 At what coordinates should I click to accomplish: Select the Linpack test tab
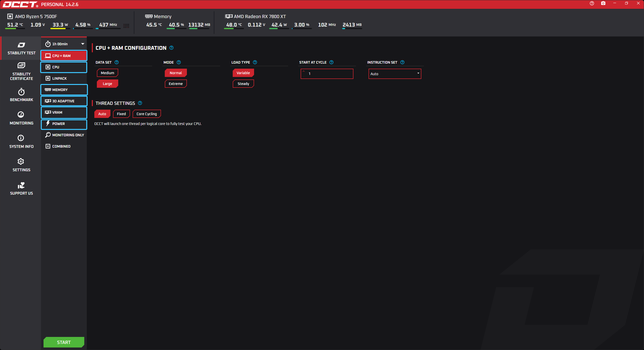coord(64,78)
